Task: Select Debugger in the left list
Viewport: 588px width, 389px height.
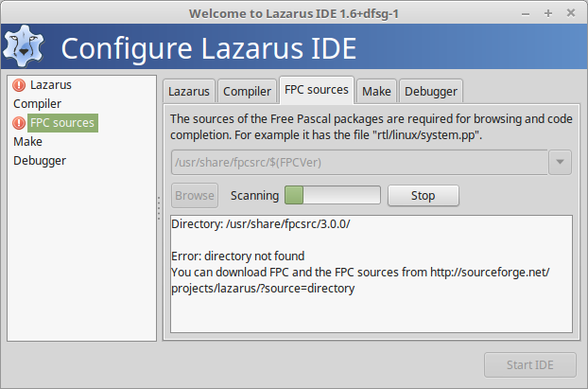Action: 40,161
